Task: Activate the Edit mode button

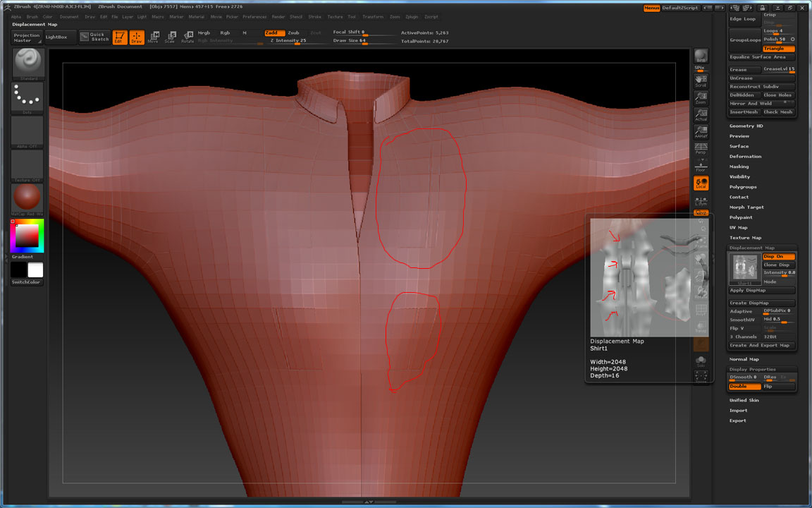Action: tap(120, 37)
